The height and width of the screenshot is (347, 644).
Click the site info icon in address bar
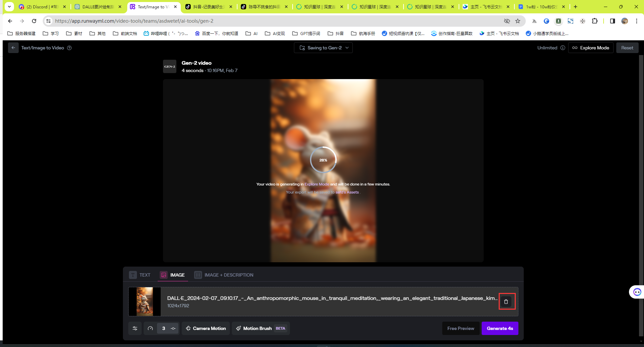coord(48,21)
